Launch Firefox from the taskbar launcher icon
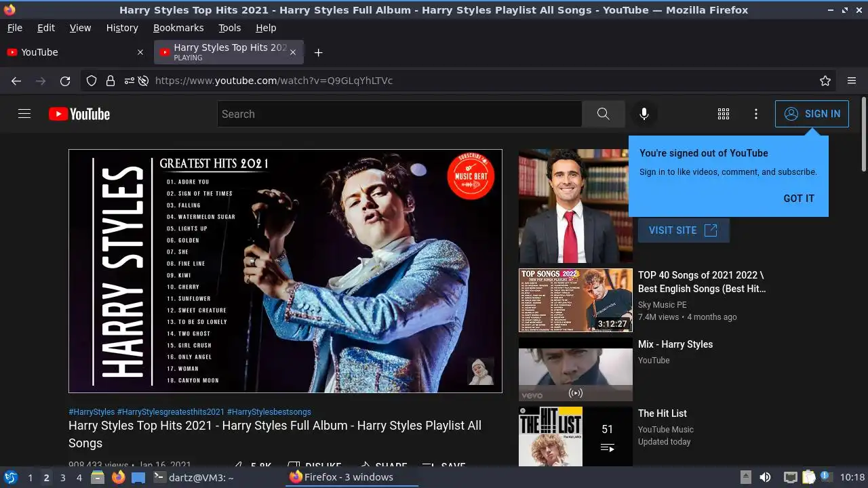 119,477
